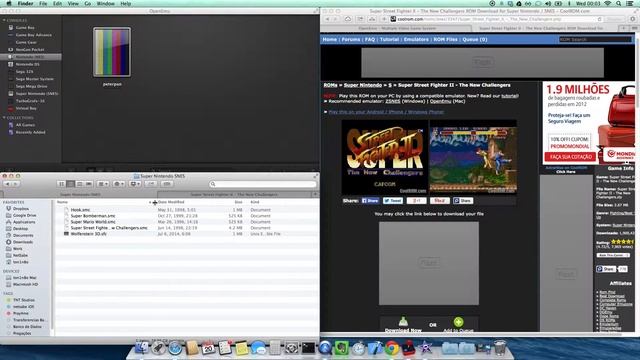Screen dimensions: 640x360
Task: Select Sega 32X in OpenEmu sidebar
Action: point(24,72)
